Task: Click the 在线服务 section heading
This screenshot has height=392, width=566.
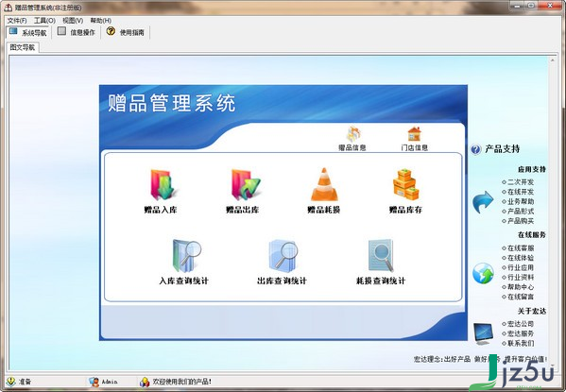Action: [532, 235]
